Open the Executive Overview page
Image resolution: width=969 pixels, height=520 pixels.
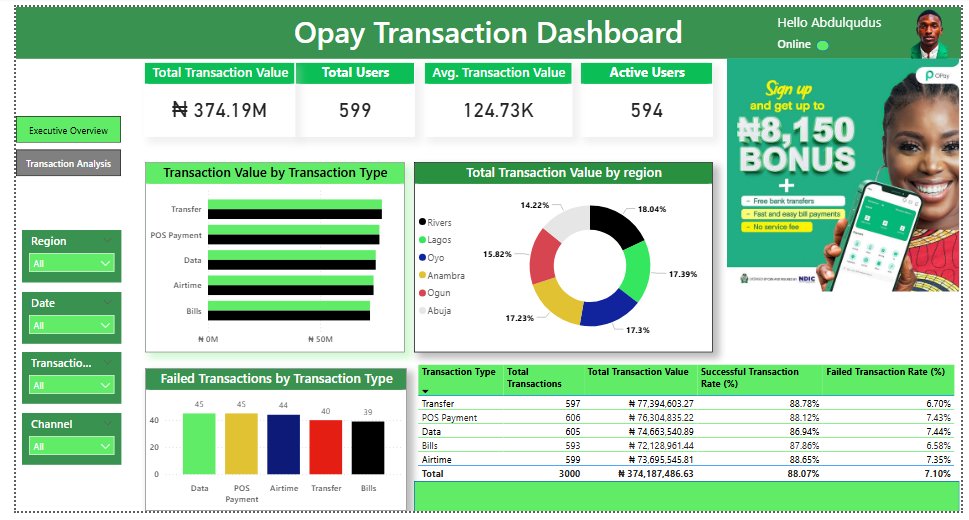tap(69, 130)
